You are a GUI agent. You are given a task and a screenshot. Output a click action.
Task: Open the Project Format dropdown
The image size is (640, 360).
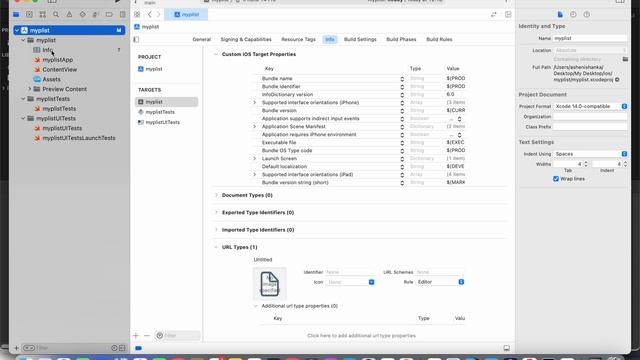[x=590, y=106]
